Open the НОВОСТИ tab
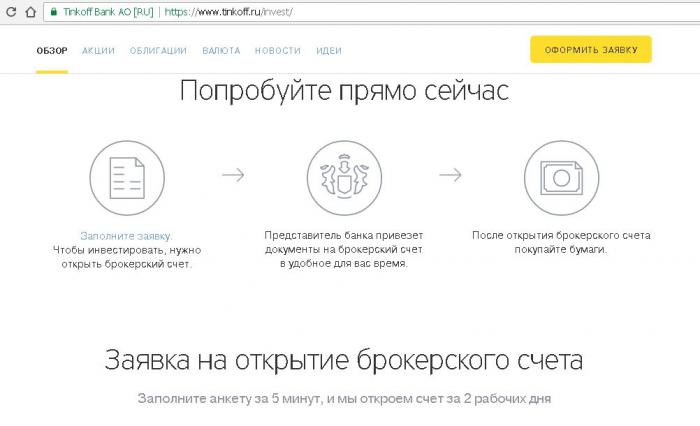 coord(277,50)
